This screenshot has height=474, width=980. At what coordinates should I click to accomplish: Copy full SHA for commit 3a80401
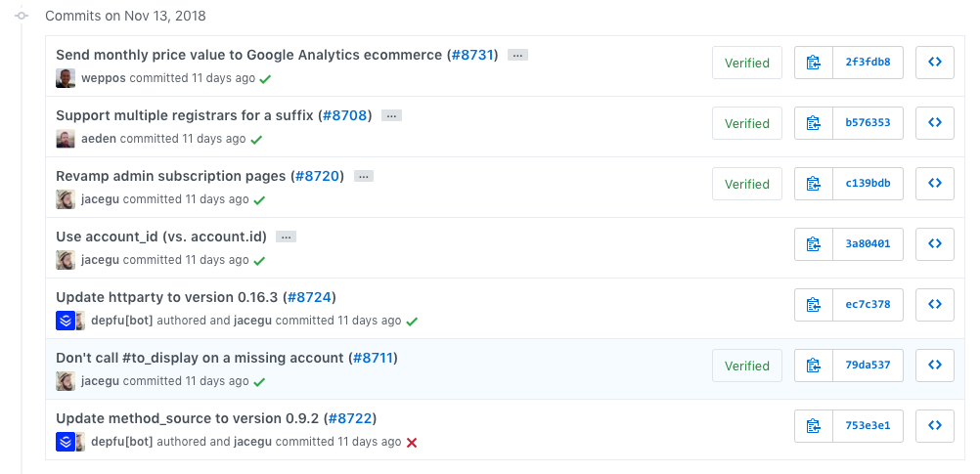pos(813,244)
